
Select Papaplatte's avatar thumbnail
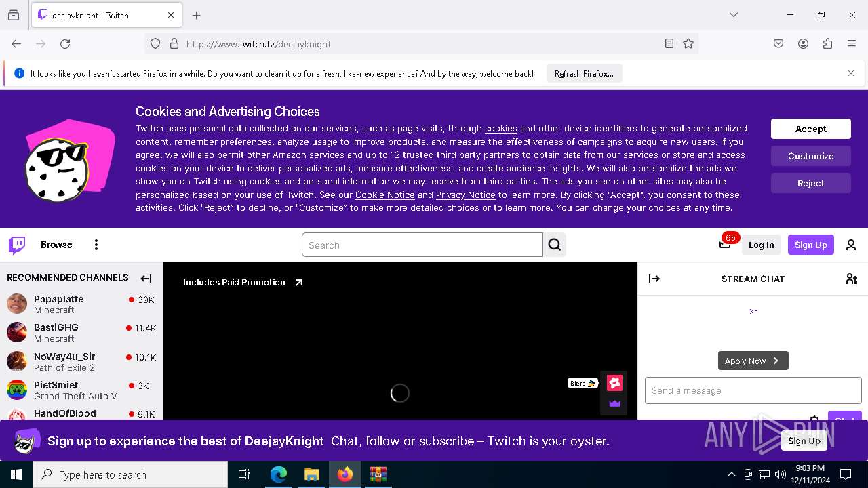[17, 304]
